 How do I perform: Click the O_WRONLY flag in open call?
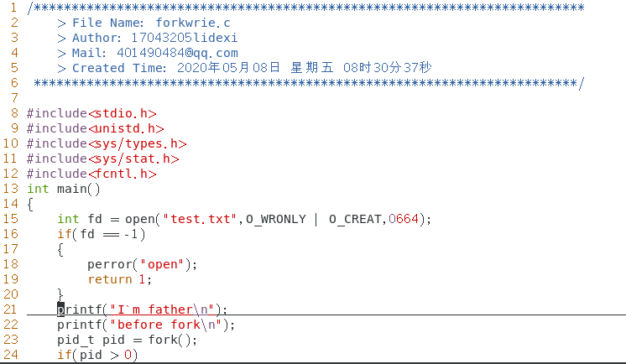(276, 219)
